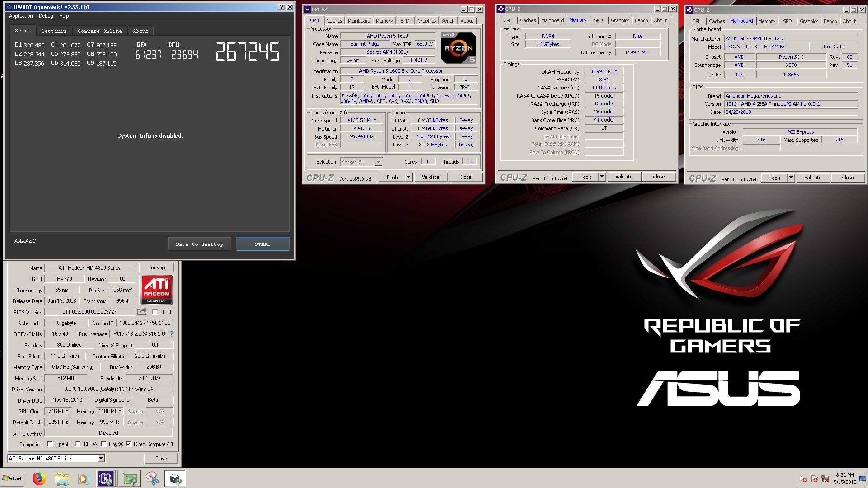Click the ATI Radeon Graphics logo
The height and width of the screenshot is (488, 868).
pos(156,289)
